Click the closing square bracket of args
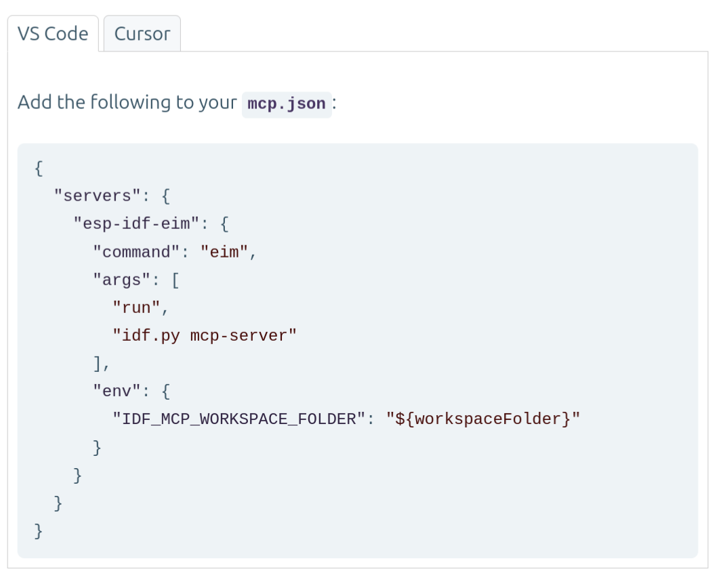Screen dimensions: 725x588 pyautogui.click(x=98, y=363)
